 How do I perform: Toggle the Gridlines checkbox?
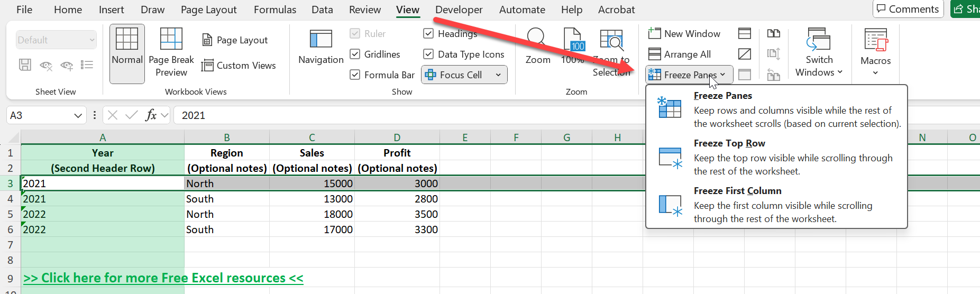click(x=355, y=54)
